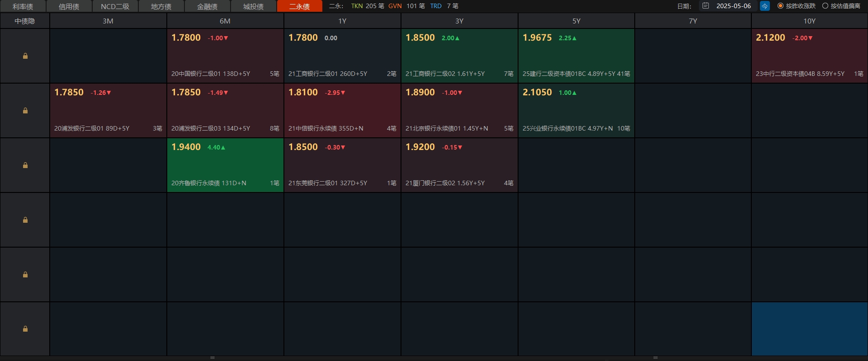Click the TKN 205 笔 count
This screenshot has width=868, height=361.
pos(368,6)
